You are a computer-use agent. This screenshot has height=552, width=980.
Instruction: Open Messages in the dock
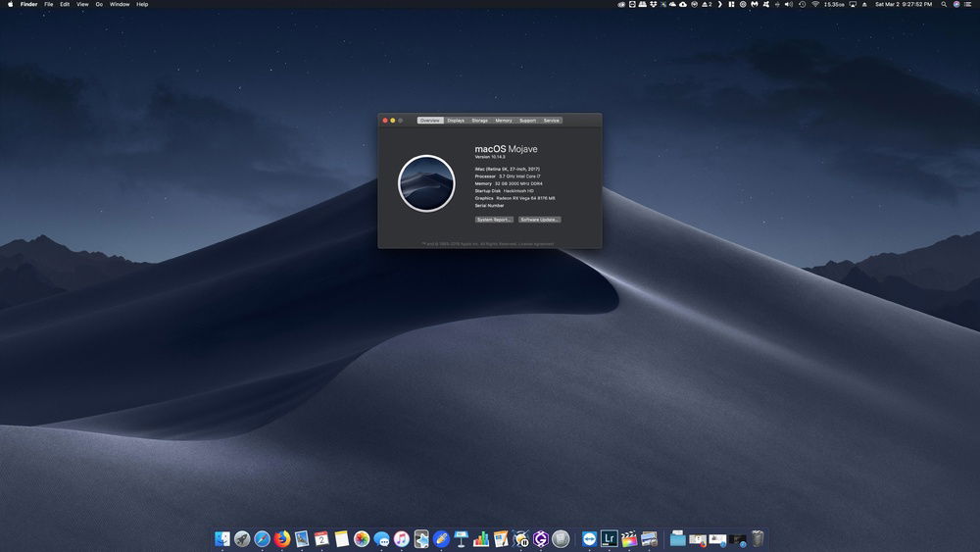click(381, 538)
